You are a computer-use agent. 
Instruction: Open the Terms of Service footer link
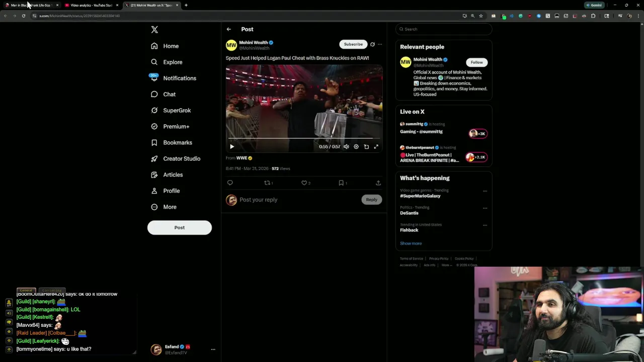412,258
